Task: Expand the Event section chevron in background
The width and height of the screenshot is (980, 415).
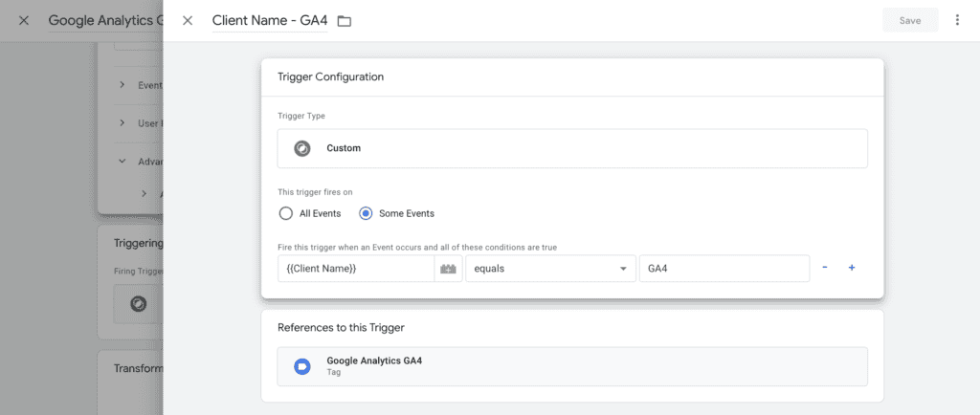Action: point(122,85)
